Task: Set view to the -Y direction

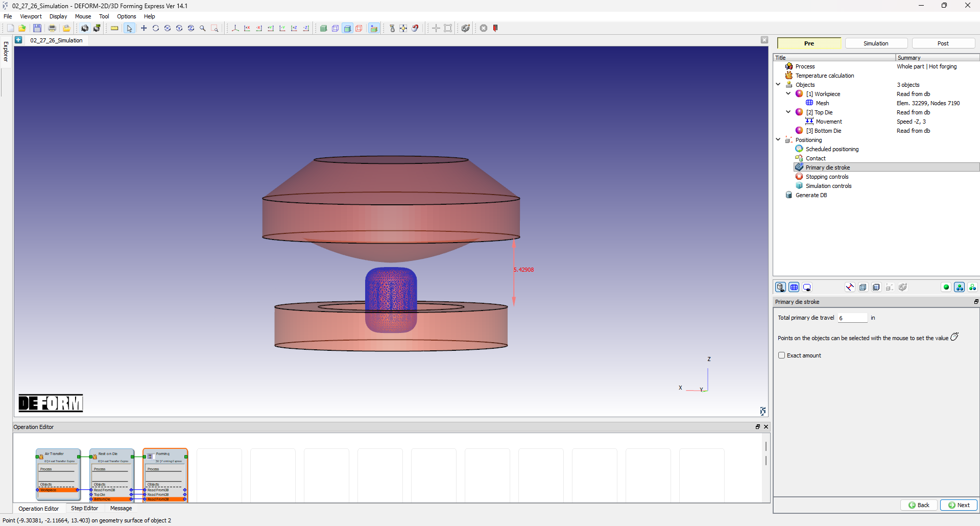Action: pos(282,28)
